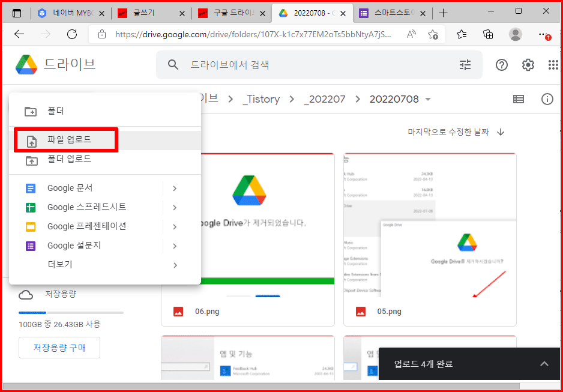
Task: Click the browser Forward arrow
Action: [x=46, y=34]
